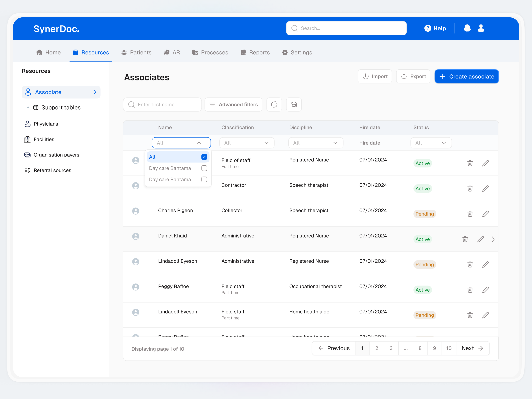Delete the Lindadoll Eyeson Administrative row

pyautogui.click(x=470, y=265)
